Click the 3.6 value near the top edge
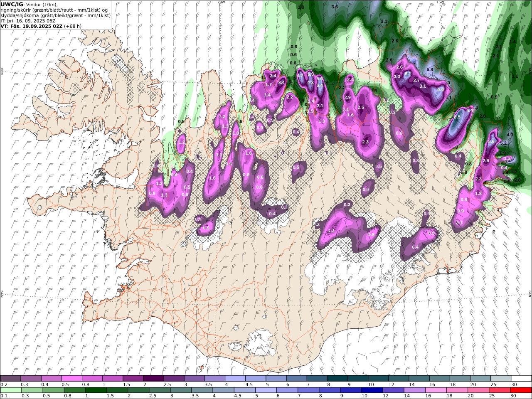 (335, 7)
